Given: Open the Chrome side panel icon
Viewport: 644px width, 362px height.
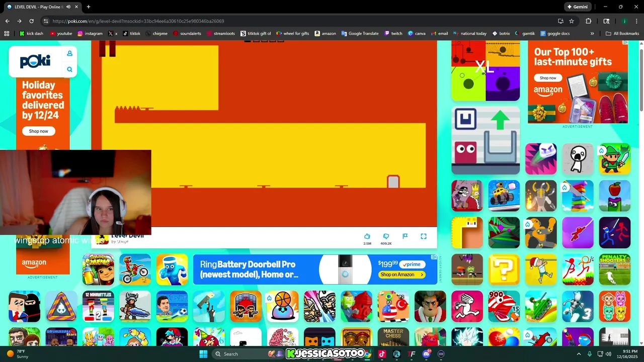Looking at the screenshot, I should [x=606, y=21].
